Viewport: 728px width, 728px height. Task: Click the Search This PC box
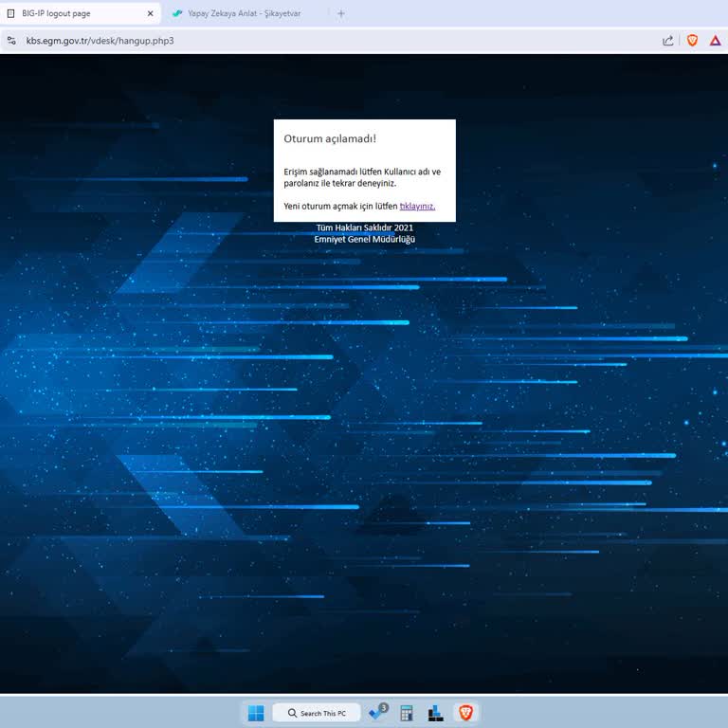click(x=317, y=713)
